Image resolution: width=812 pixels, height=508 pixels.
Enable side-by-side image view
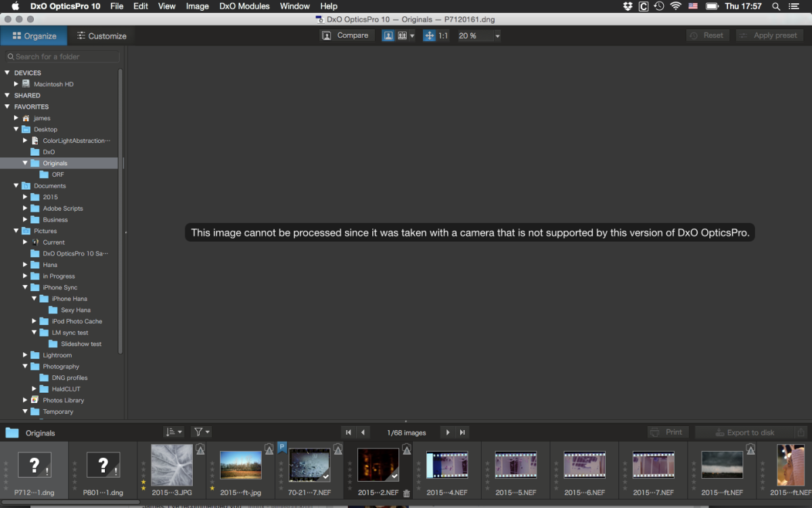pyautogui.click(x=403, y=36)
